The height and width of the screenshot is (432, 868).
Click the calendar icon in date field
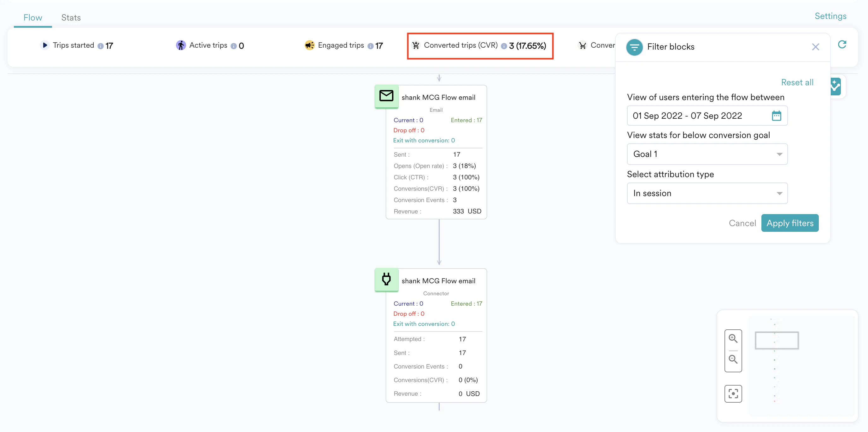[776, 116]
